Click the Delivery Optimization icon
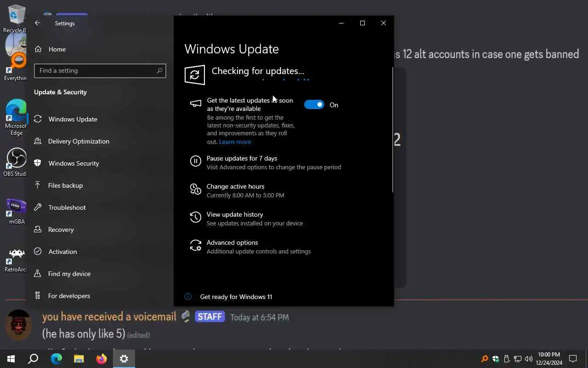The image size is (588, 368). click(38, 141)
